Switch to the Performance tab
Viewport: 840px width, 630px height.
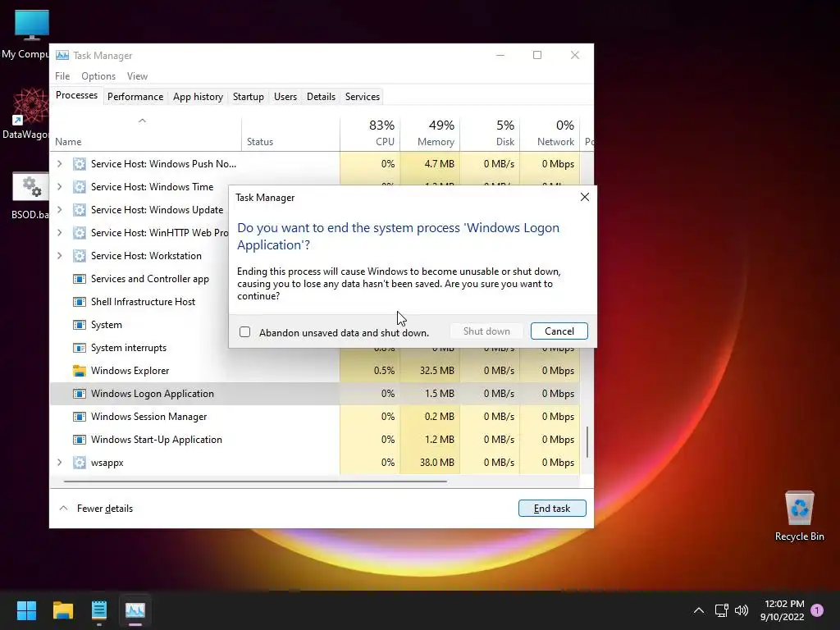point(135,97)
